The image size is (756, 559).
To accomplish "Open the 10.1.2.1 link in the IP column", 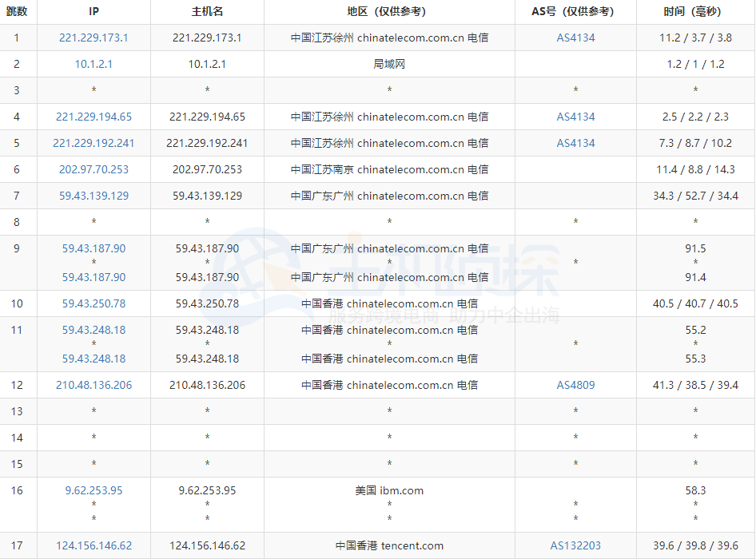I will pos(94,64).
